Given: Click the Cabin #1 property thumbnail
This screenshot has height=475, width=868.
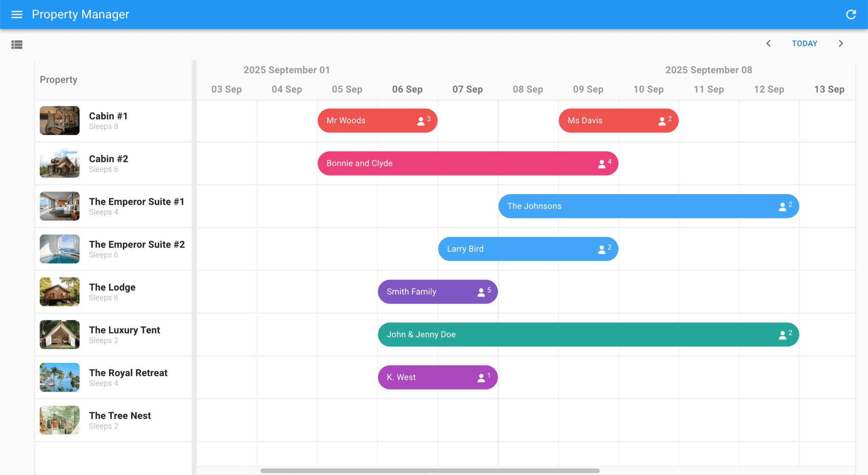Looking at the screenshot, I should pyautogui.click(x=59, y=121).
